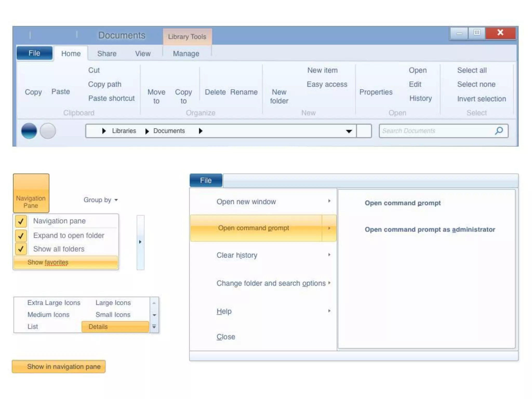The image size is (532, 399).
Task: Click the gray Forward navigation button
Action: click(48, 131)
